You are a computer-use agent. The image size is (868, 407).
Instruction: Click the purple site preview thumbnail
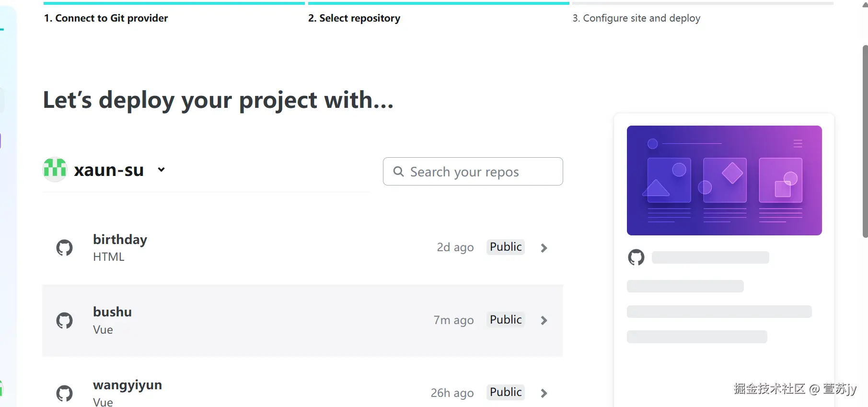coord(724,180)
